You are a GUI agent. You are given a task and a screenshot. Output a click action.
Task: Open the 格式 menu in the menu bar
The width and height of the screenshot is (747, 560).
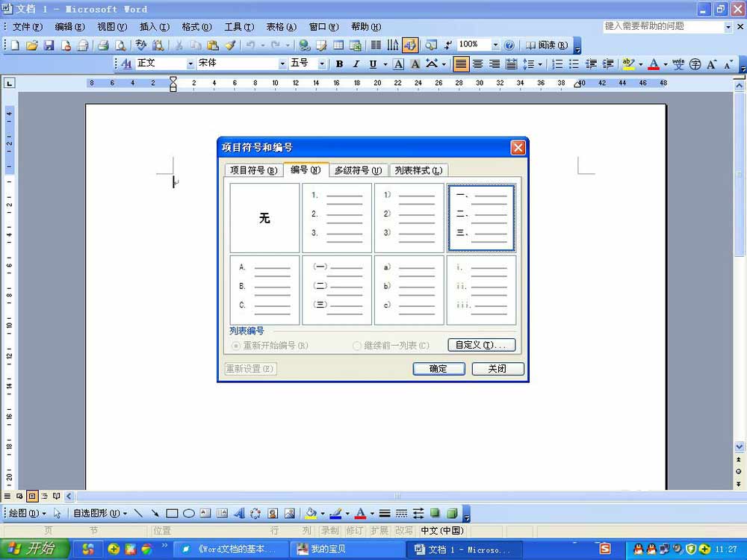pos(196,27)
